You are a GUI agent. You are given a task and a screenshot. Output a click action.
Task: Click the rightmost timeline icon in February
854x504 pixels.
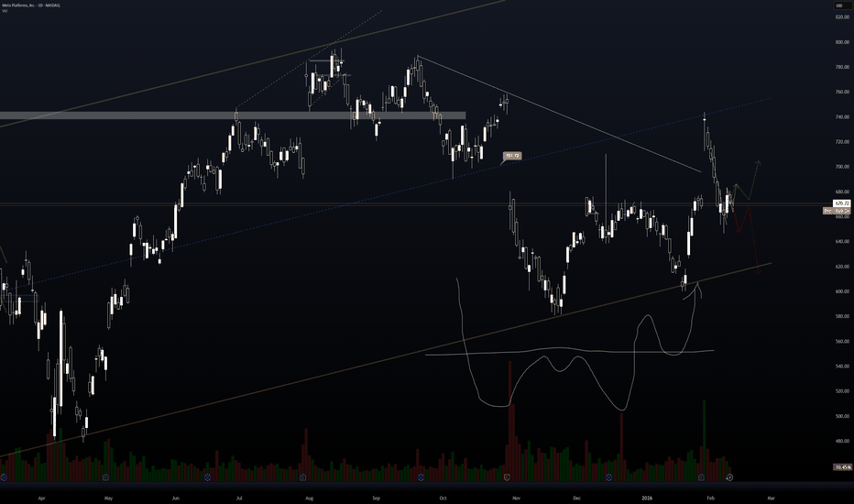pyautogui.click(x=729, y=477)
